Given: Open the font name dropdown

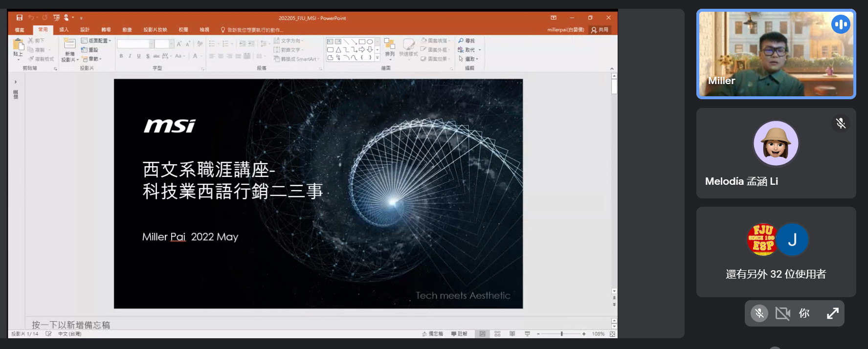Looking at the screenshot, I should [151, 44].
